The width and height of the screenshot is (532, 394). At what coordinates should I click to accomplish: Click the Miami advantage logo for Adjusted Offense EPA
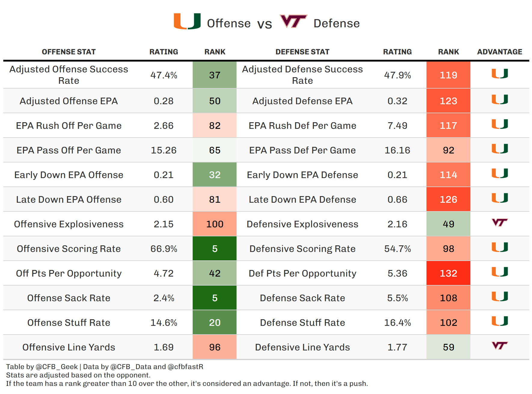500,99
